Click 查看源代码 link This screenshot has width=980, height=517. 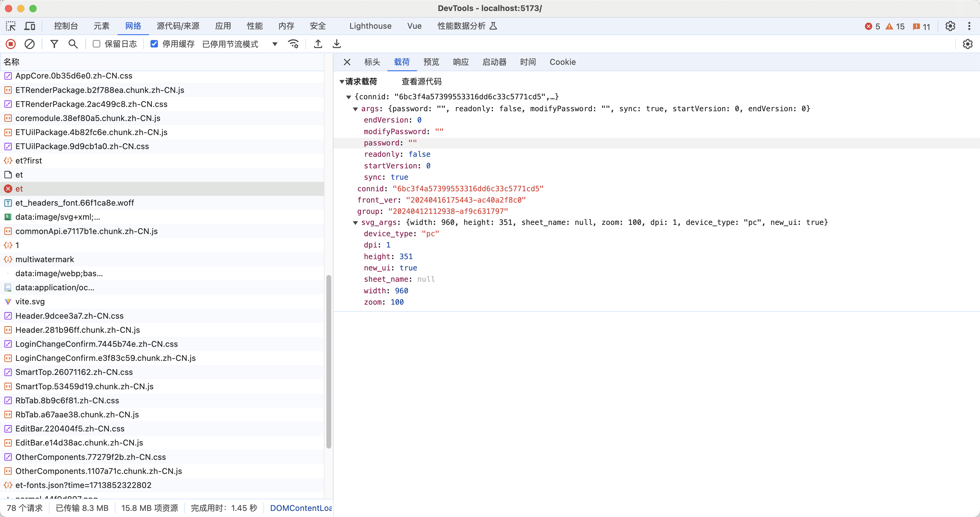(422, 82)
